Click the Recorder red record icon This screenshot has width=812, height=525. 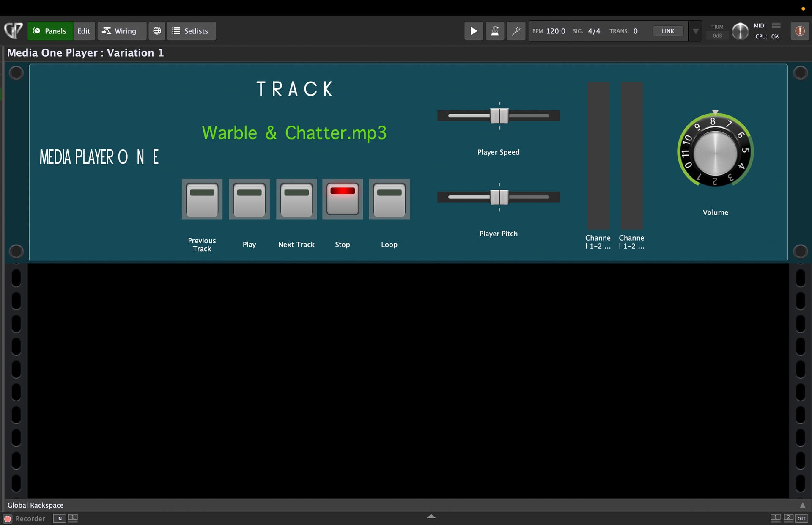pyautogui.click(x=8, y=519)
